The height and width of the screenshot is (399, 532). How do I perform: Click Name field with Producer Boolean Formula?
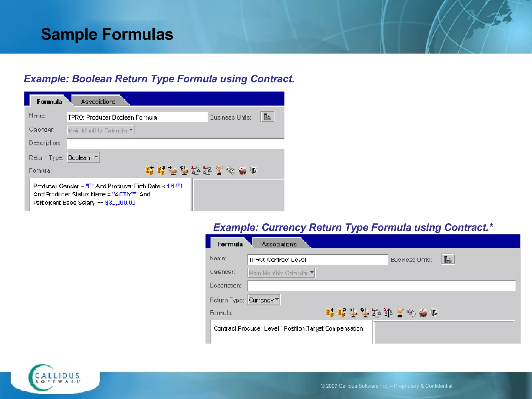(x=137, y=117)
